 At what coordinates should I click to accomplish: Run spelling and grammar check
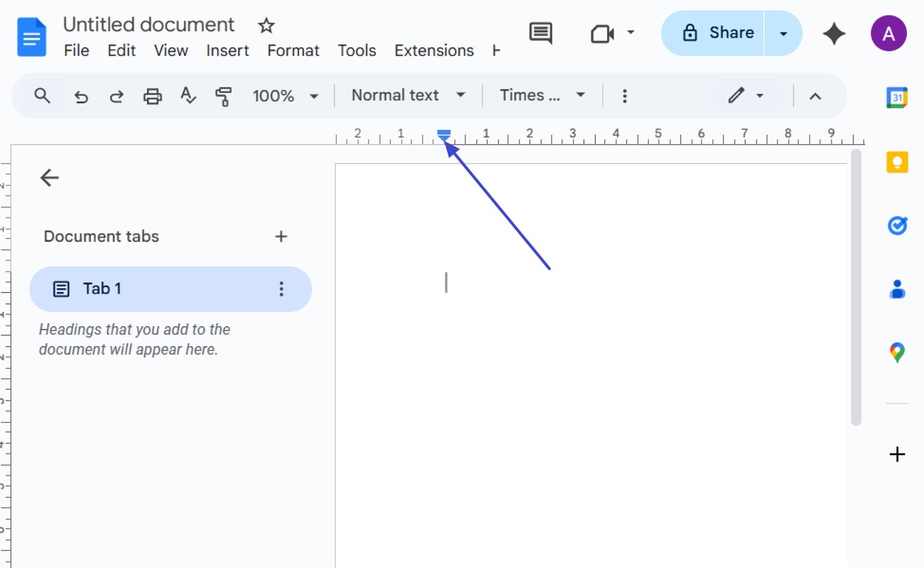click(188, 96)
